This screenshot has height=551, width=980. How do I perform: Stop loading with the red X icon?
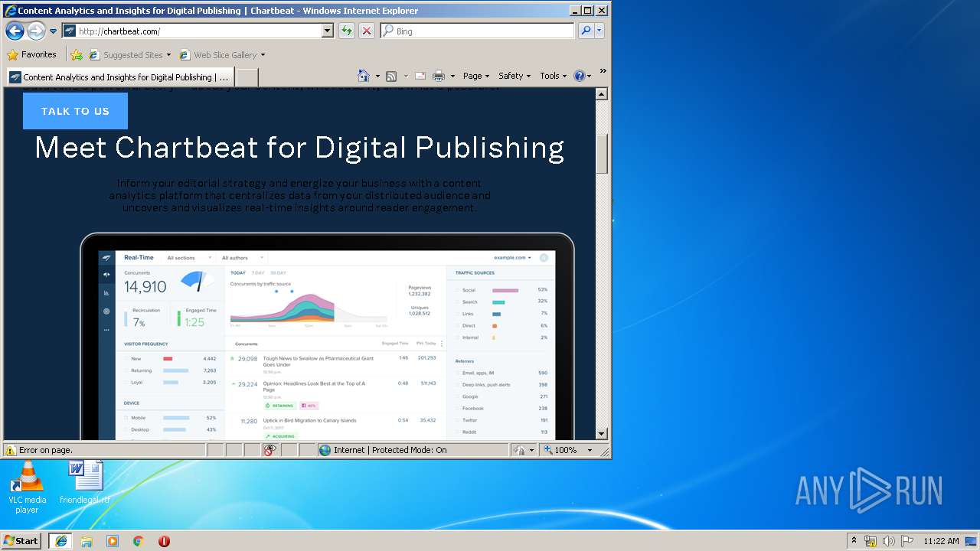click(367, 31)
